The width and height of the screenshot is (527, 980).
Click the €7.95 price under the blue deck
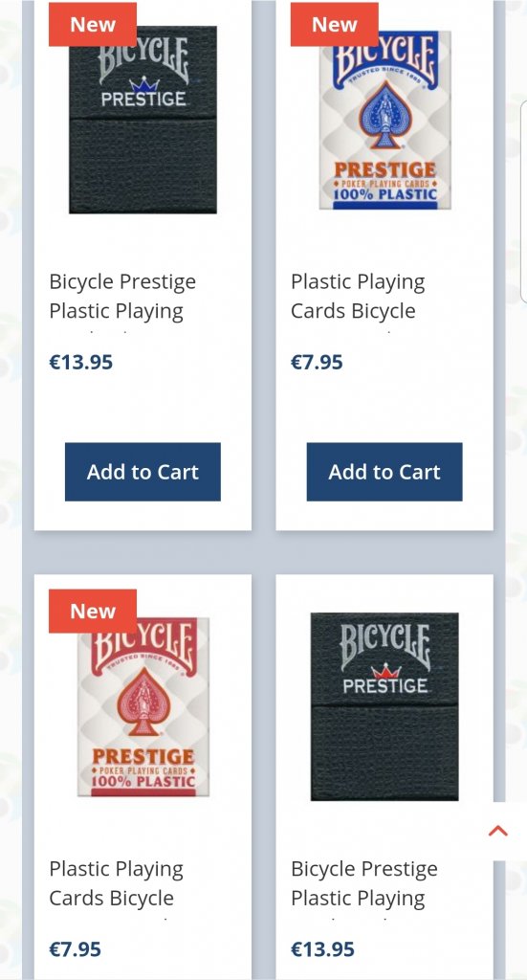317,362
